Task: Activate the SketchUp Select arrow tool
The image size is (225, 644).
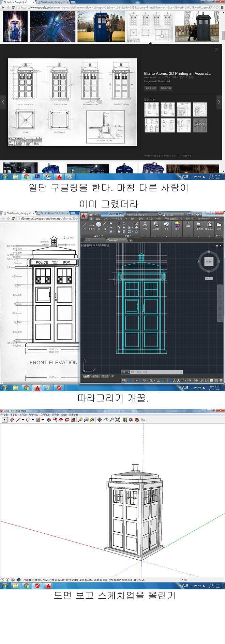Action: 4,420
